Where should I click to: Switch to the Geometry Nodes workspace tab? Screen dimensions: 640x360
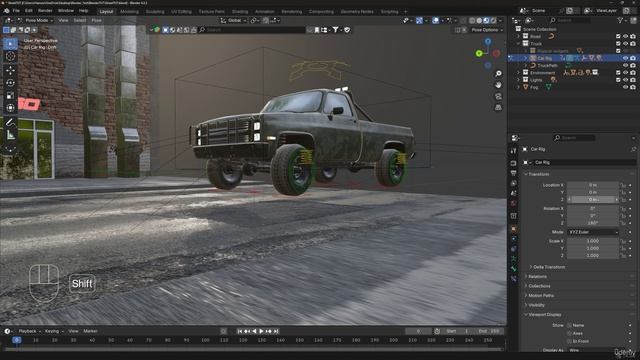tap(357, 11)
